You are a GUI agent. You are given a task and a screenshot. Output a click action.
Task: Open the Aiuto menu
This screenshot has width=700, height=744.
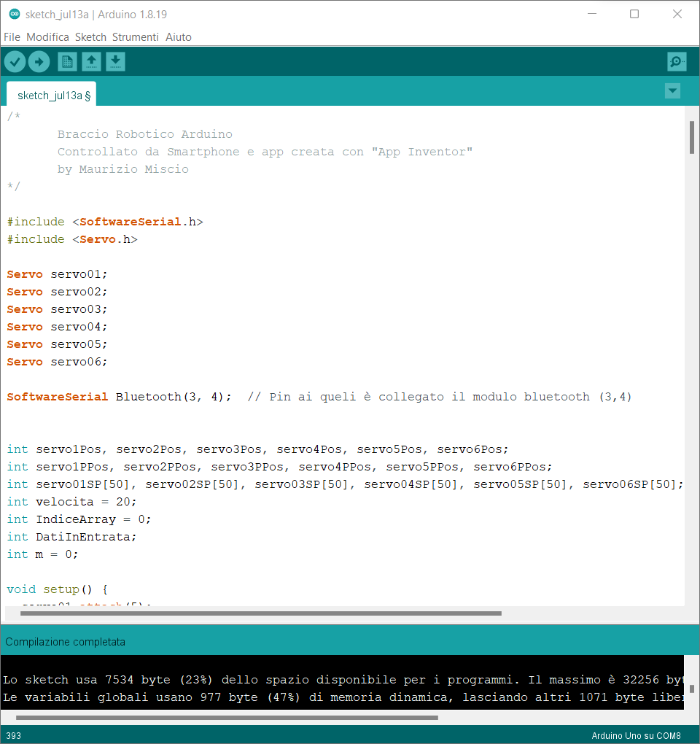(178, 36)
